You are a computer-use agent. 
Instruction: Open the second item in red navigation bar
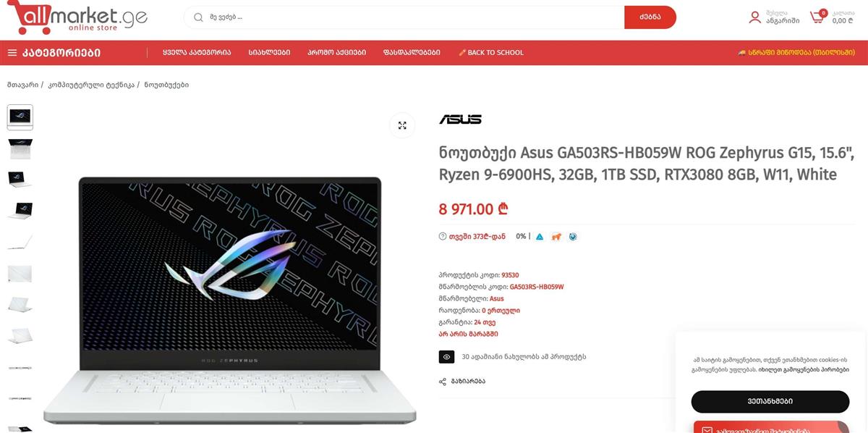[269, 53]
